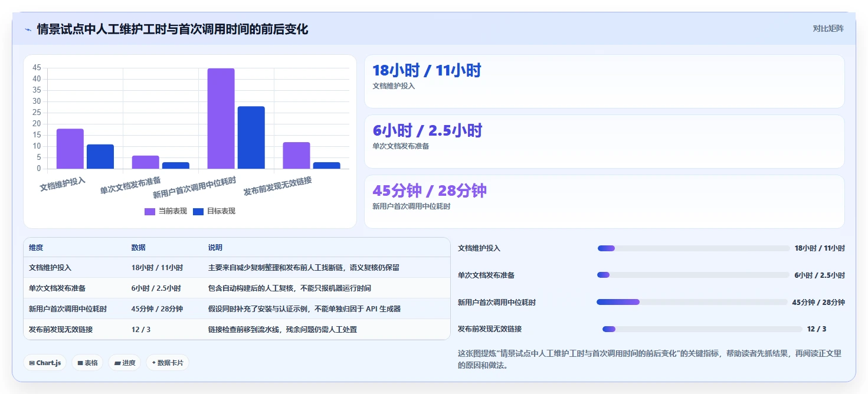Viewport: 868px width, 394px height.
Task: Click the lightning icon beside the panel title
Action: pos(28,29)
